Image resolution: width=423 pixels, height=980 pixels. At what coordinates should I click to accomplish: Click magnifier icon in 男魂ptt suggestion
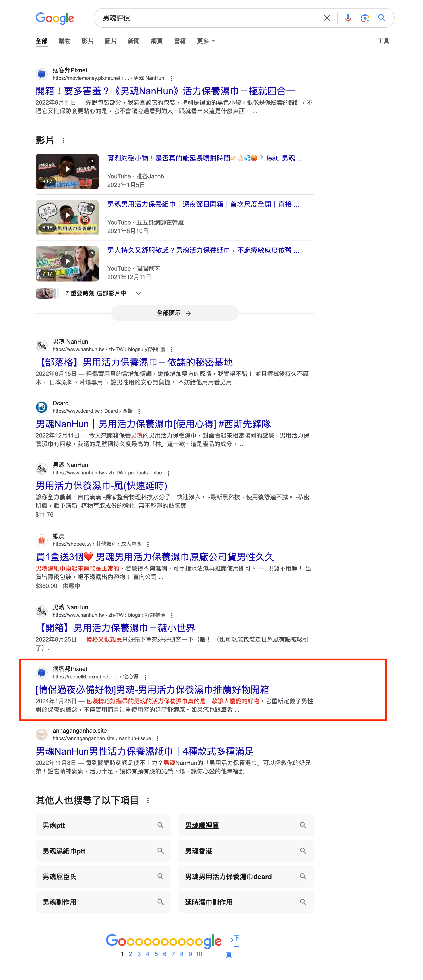point(160,825)
